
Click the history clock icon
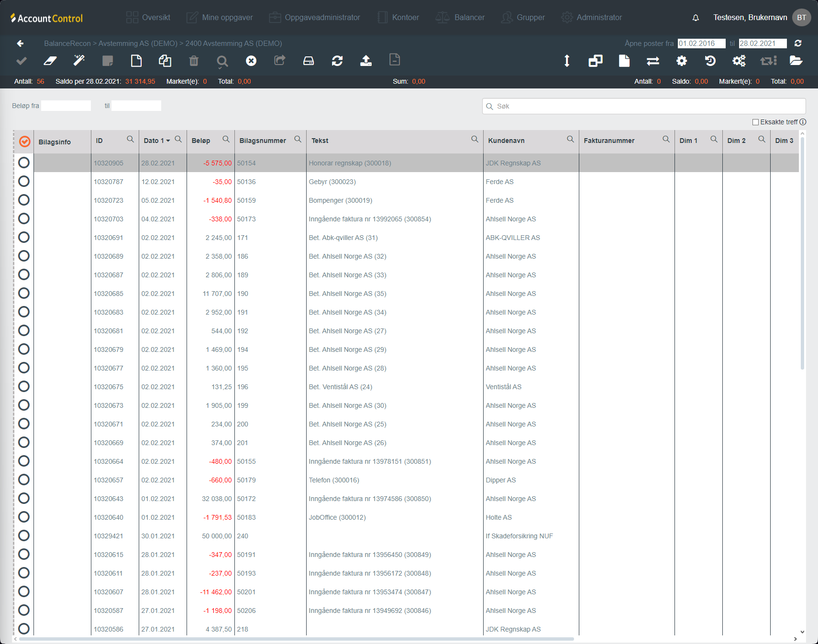(x=710, y=61)
